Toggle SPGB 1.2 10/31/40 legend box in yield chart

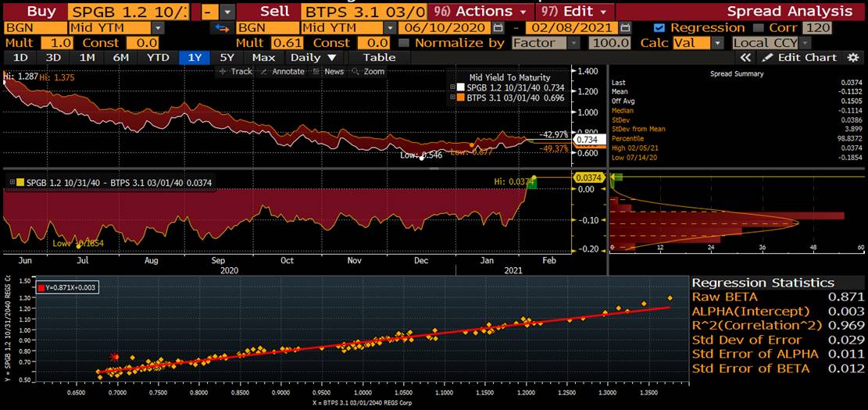point(453,87)
